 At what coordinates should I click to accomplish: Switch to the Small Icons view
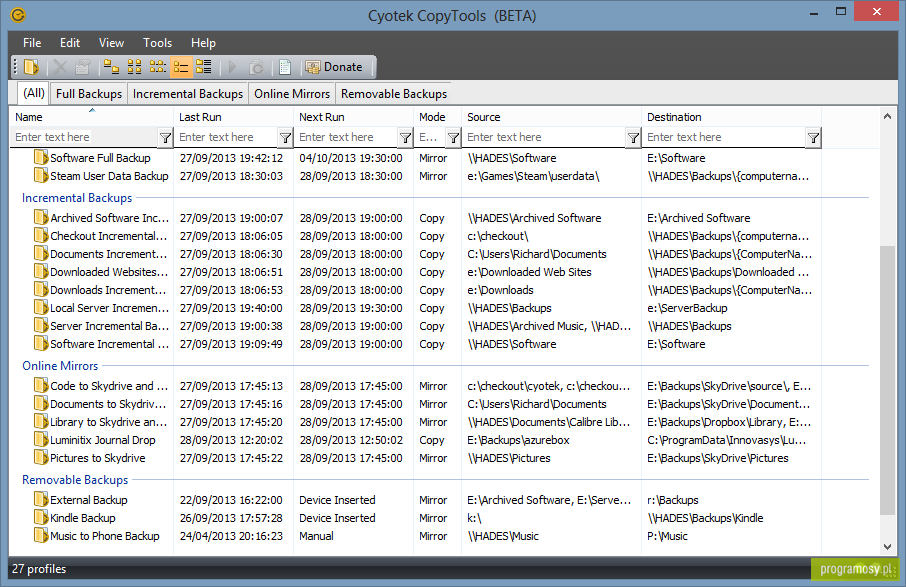[134, 67]
